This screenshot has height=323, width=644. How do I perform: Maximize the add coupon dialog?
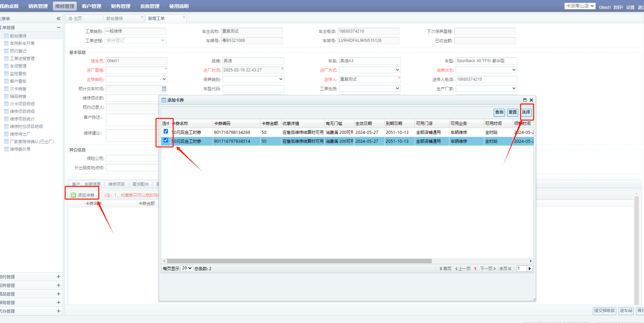pos(525,100)
